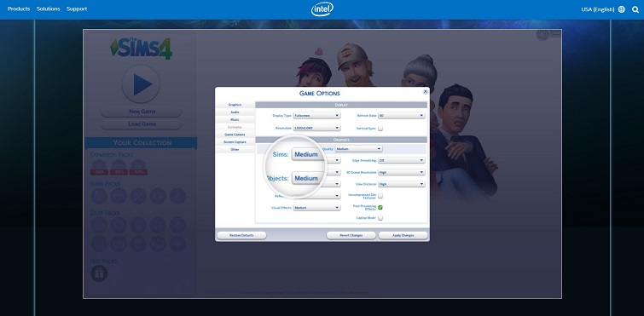Open the Edge Smoothing dropdown
The width and height of the screenshot is (644, 316).
[401, 160]
